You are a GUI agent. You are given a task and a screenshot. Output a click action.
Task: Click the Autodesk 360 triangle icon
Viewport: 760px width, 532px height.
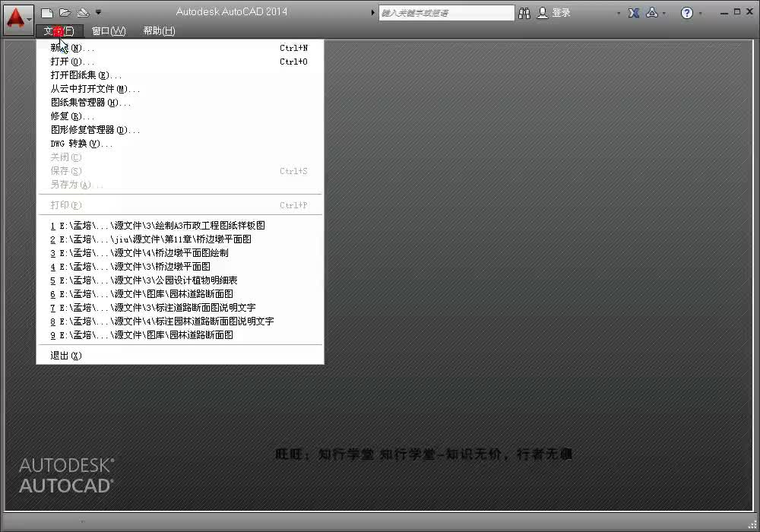tap(652, 13)
